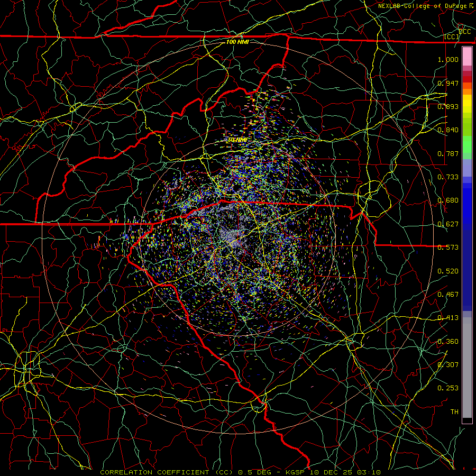
Task: Select the 0.413 scale value
Action: 448,318
